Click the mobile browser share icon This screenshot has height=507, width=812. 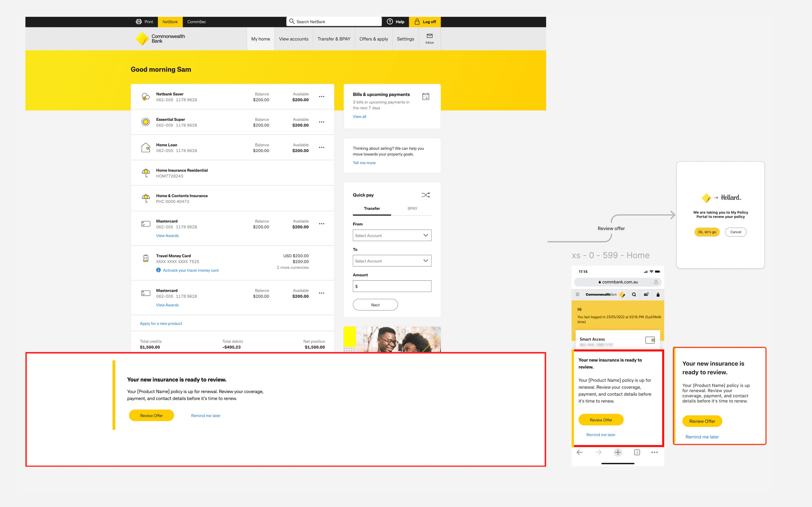pyautogui.click(x=656, y=282)
